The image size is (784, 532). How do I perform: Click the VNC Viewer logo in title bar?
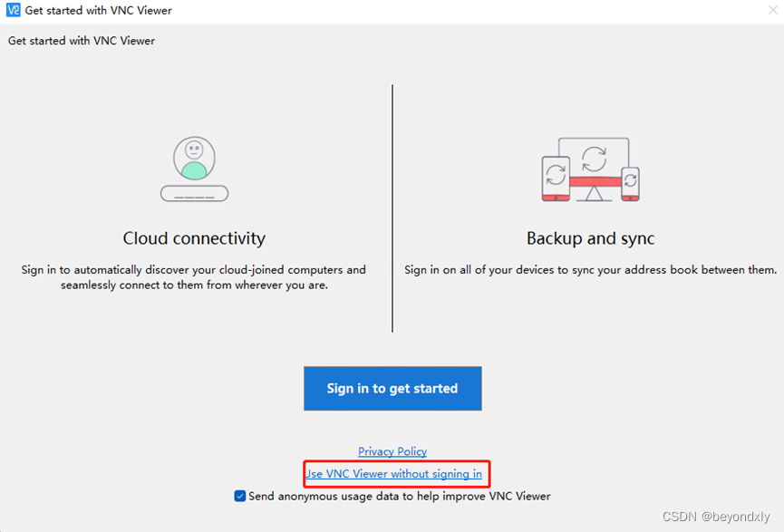point(13,10)
